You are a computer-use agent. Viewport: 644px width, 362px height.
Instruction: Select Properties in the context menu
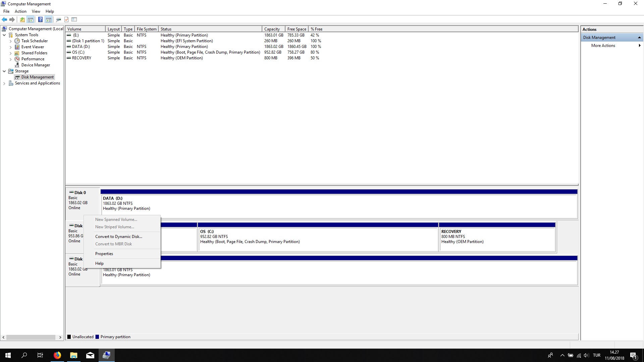pos(104,254)
